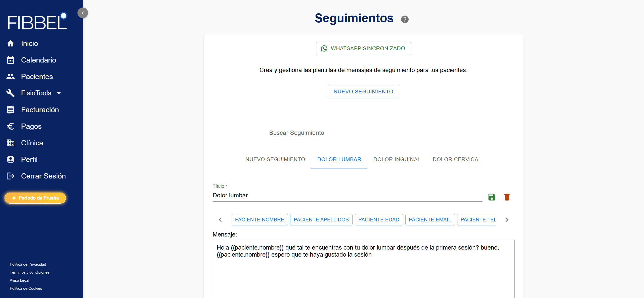Insert the Paciente Nombre variable
The height and width of the screenshot is (298, 644).
pos(259,220)
